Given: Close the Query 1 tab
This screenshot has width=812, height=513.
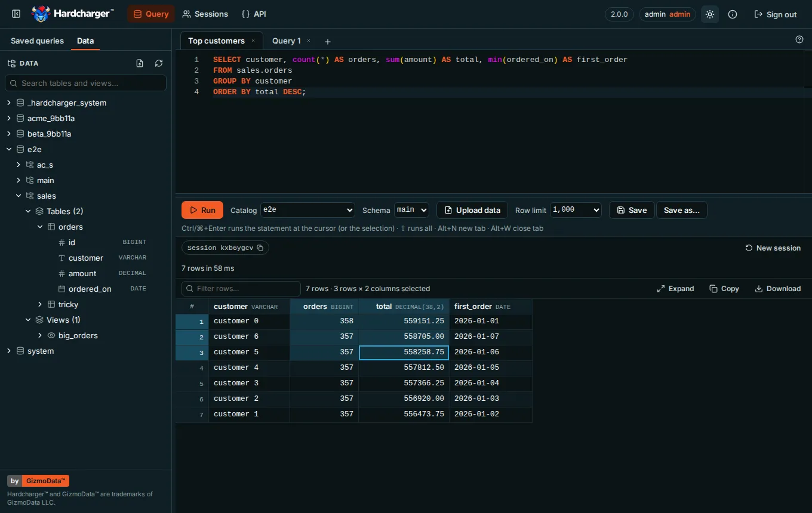Looking at the screenshot, I should 309,41.
